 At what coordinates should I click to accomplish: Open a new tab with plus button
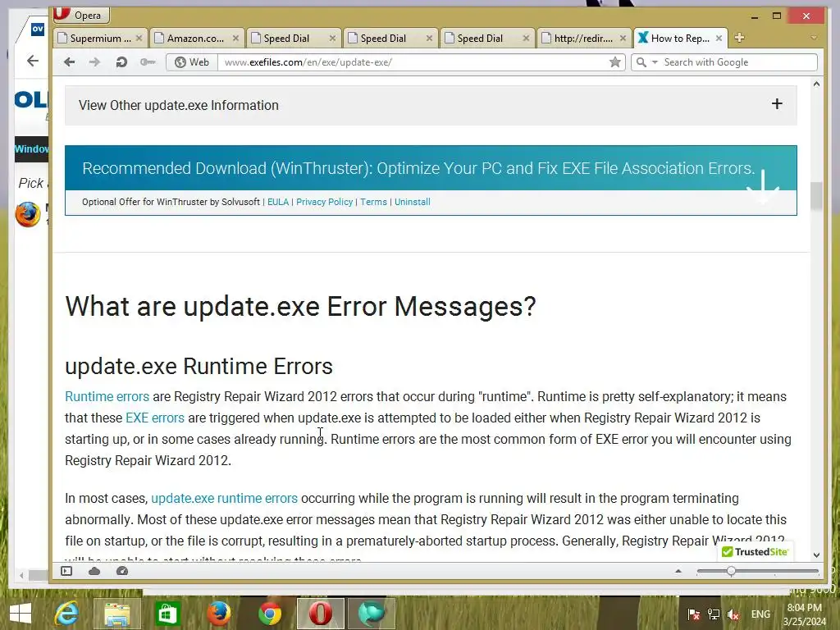coord(740,38)
